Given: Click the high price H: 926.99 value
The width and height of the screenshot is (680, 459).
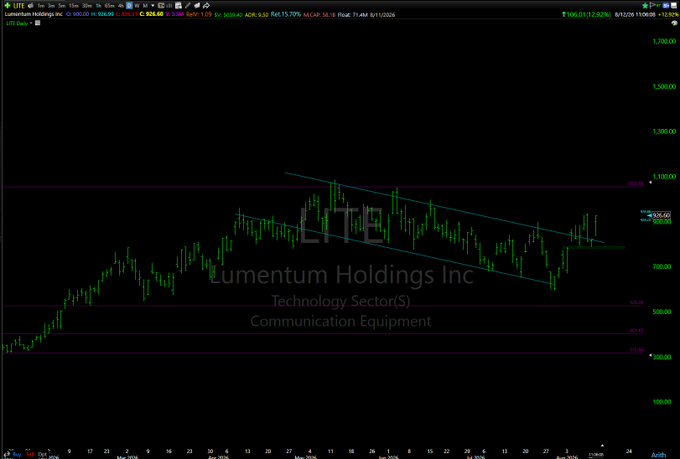Looking at the screenshot, I should click(x=102, y=14).
